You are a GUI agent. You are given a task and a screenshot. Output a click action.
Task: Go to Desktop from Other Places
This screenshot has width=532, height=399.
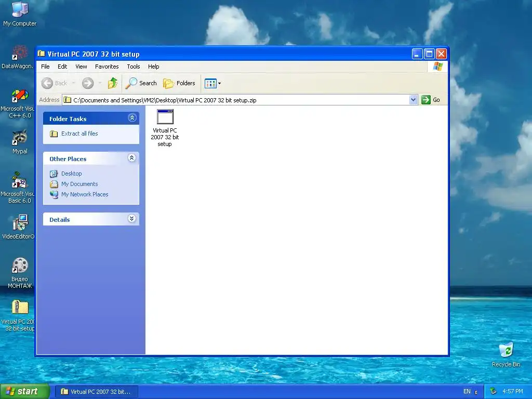click(71, 174)
